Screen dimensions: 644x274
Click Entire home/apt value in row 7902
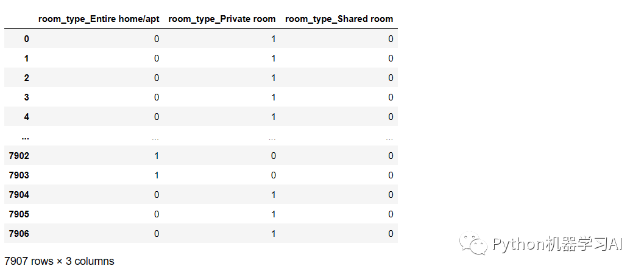pos(157,156)
